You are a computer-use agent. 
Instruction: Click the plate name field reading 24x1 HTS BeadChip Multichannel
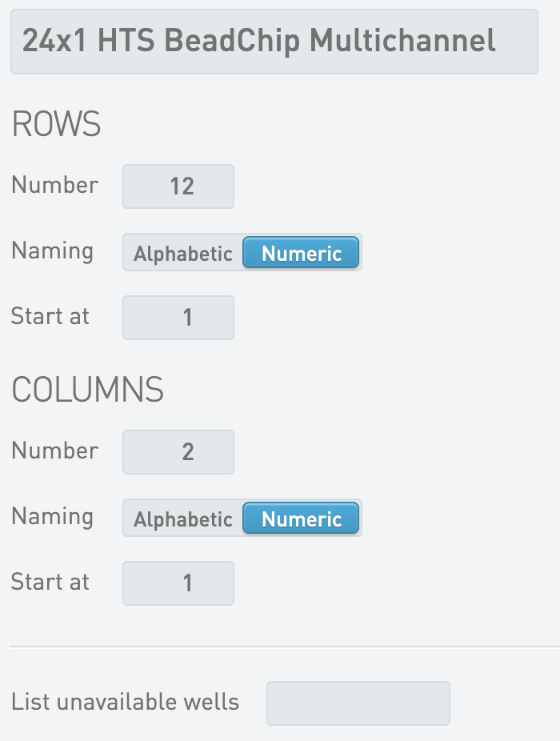click(x=274, y=42)
